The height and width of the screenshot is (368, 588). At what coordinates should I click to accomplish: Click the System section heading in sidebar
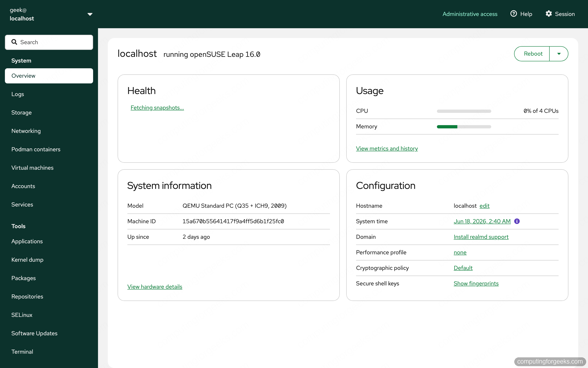21,61
